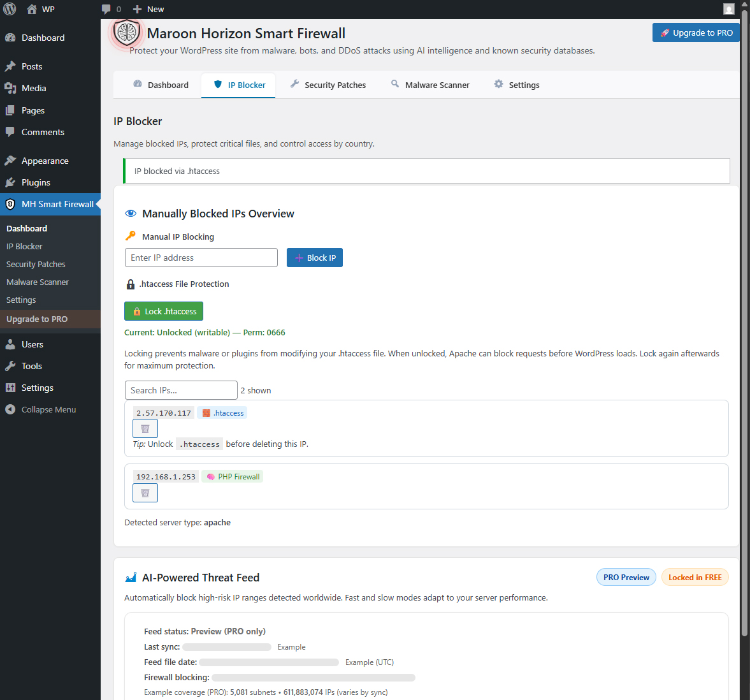Click the eye icon beside Manually Blocked IPs

pos(131,214)
